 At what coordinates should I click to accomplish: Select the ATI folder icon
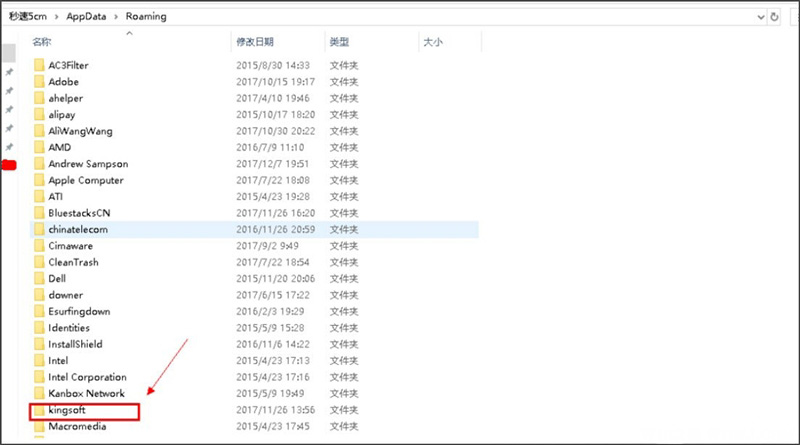click(x=39, y=196)
